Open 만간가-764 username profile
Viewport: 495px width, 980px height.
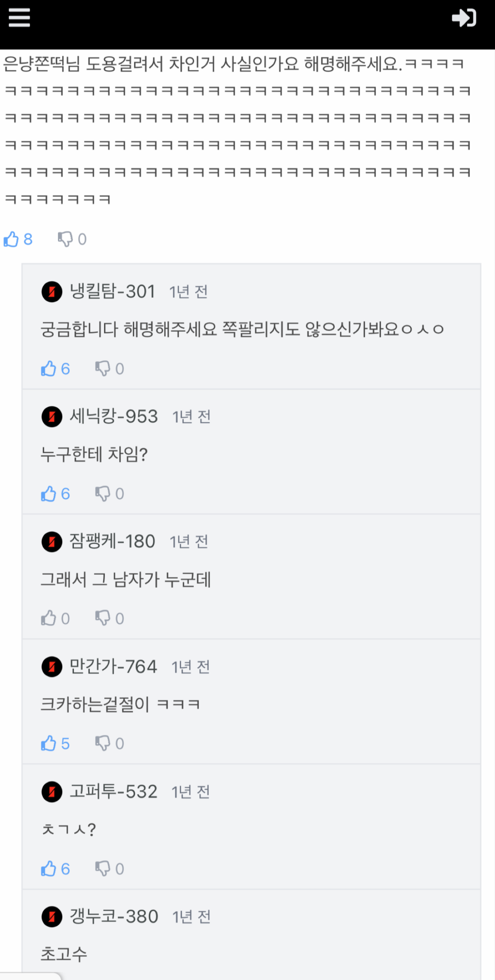pos(113,667)
